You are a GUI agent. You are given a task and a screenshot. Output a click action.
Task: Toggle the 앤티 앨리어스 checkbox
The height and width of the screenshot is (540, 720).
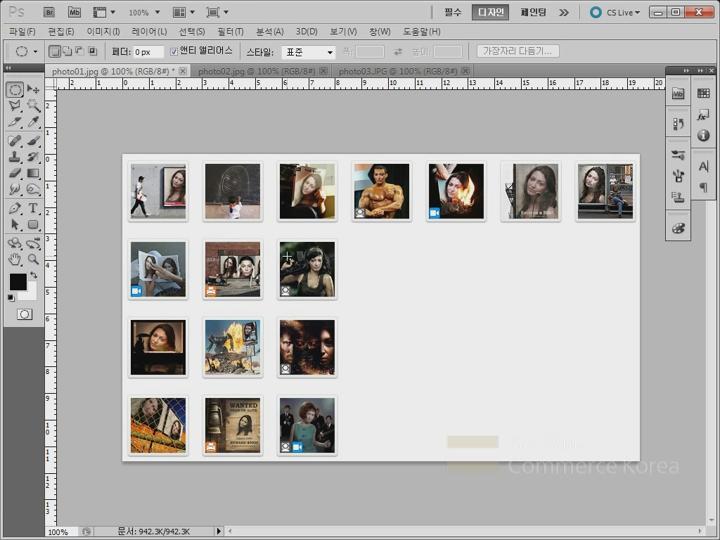(x=174, y=51)
